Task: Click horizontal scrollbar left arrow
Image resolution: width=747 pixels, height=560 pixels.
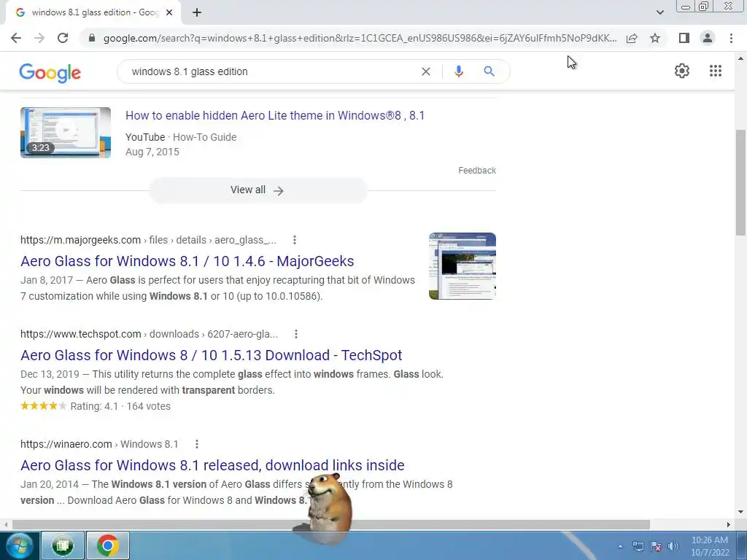Action: click(6, 524)
